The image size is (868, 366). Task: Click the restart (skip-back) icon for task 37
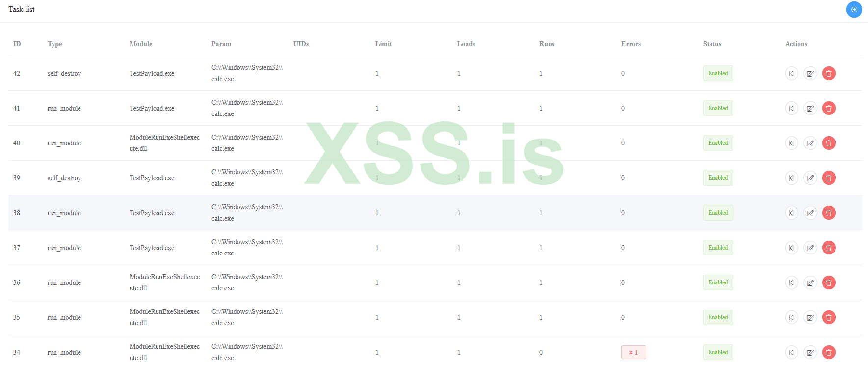pyautogui.click(x=791, y=248)
